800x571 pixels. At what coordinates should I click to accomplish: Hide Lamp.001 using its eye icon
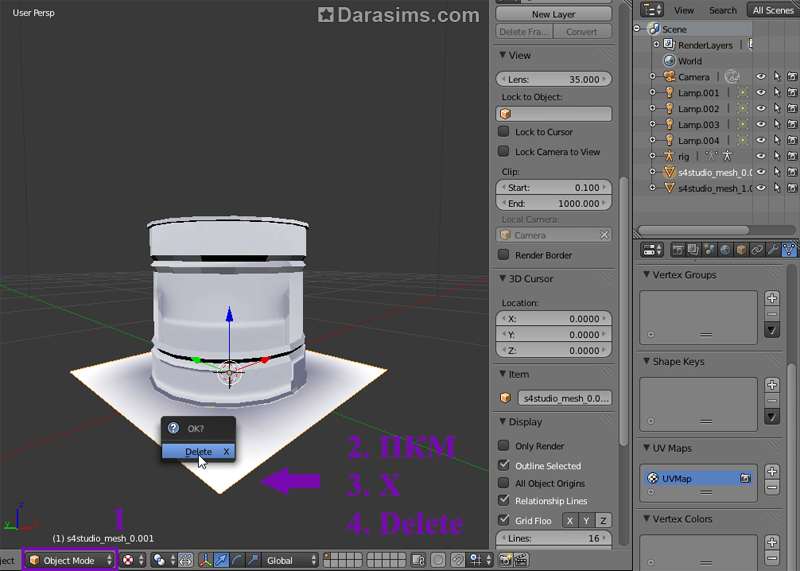[x=761, y=93]
